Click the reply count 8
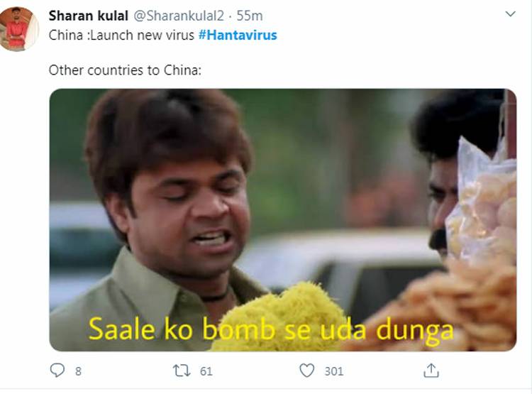 78,371
